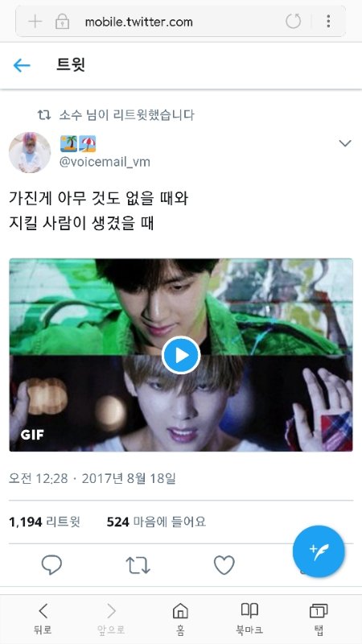Tap the back arrow next to 트윗

tap(22, 65)
